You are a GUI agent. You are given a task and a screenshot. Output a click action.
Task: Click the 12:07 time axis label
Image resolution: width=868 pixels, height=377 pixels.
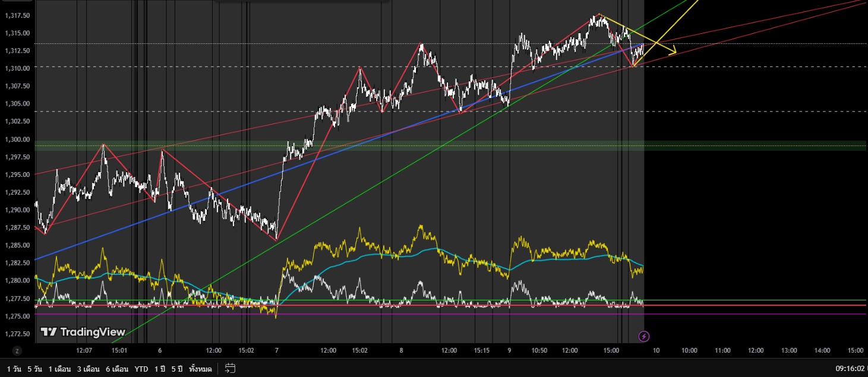point(84,351)
